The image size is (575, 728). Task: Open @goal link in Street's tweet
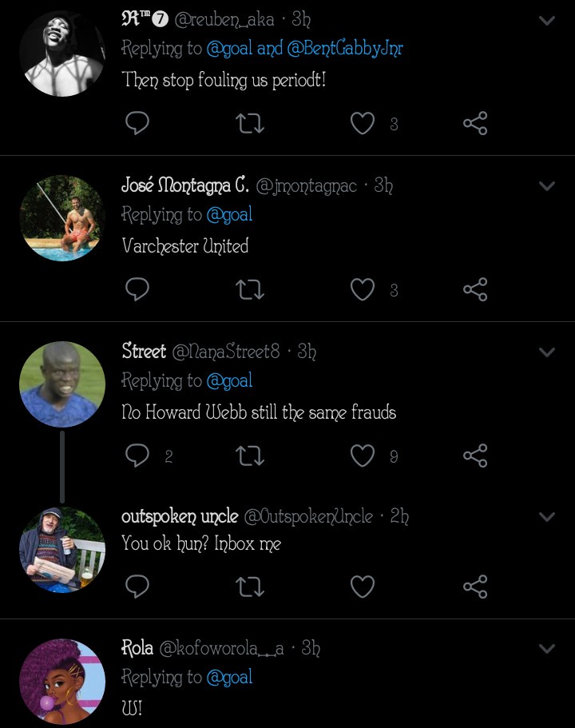pos(229,381)
